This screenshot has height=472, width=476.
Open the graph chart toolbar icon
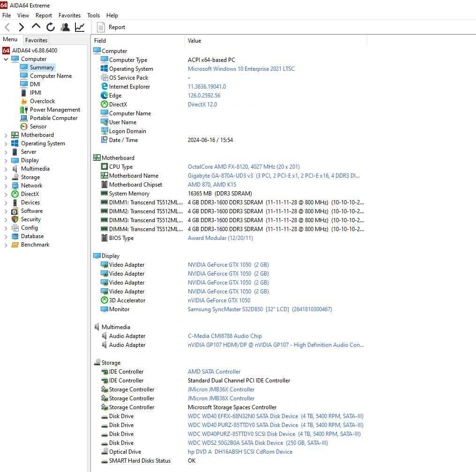click(80, 27)
